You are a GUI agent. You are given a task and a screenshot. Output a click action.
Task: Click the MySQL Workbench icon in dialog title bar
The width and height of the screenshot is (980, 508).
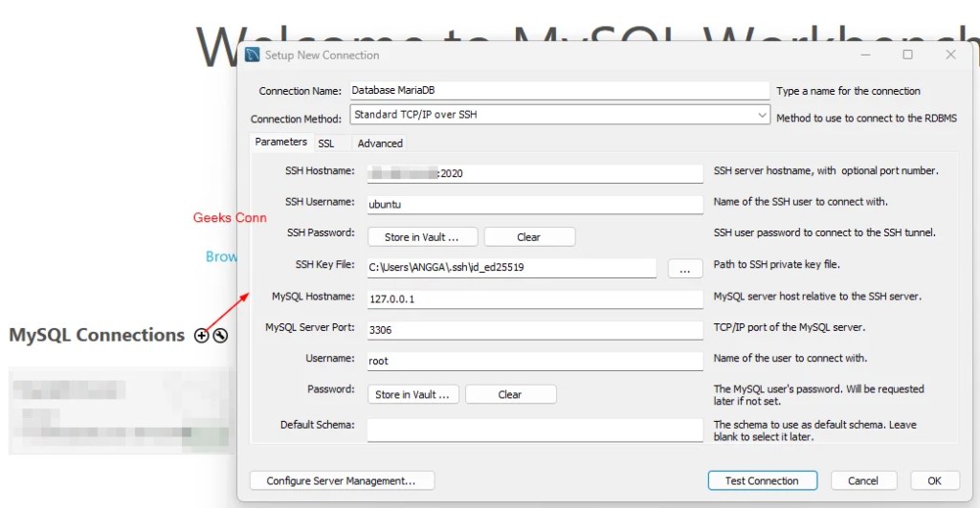[x=253, y=55]
